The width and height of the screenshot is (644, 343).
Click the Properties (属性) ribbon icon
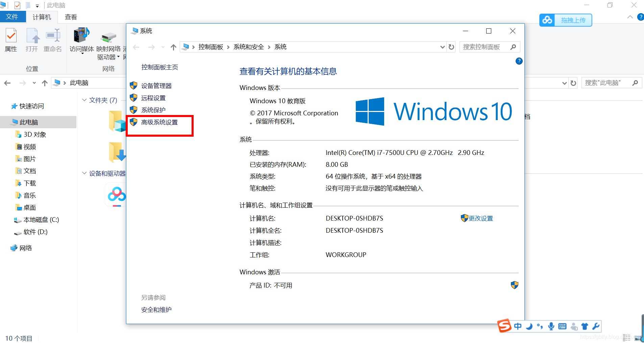click(x=11, y=40)
